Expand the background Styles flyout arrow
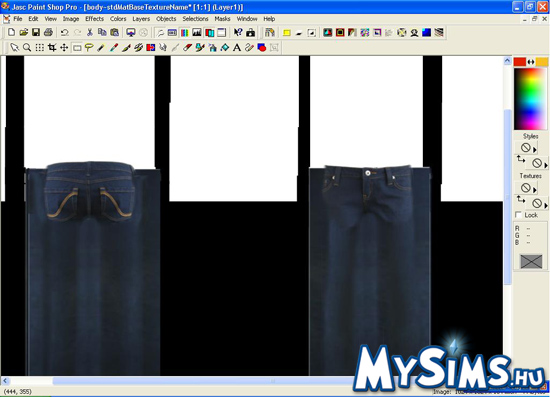The height and width of the screenshot is (397, 550). click(546, 165)
